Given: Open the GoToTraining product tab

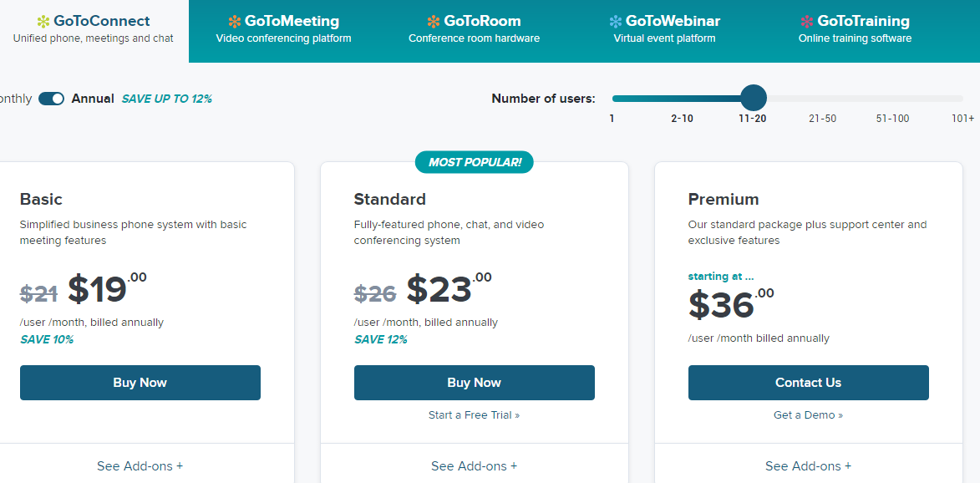Looking at the screenshot, I should click(x=855, y=29).
